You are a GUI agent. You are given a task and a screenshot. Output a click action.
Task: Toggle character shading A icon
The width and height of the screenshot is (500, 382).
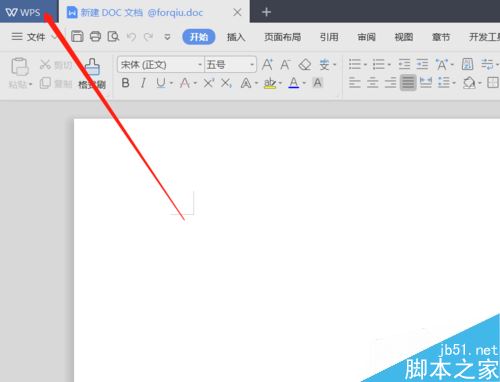[318, 82]
